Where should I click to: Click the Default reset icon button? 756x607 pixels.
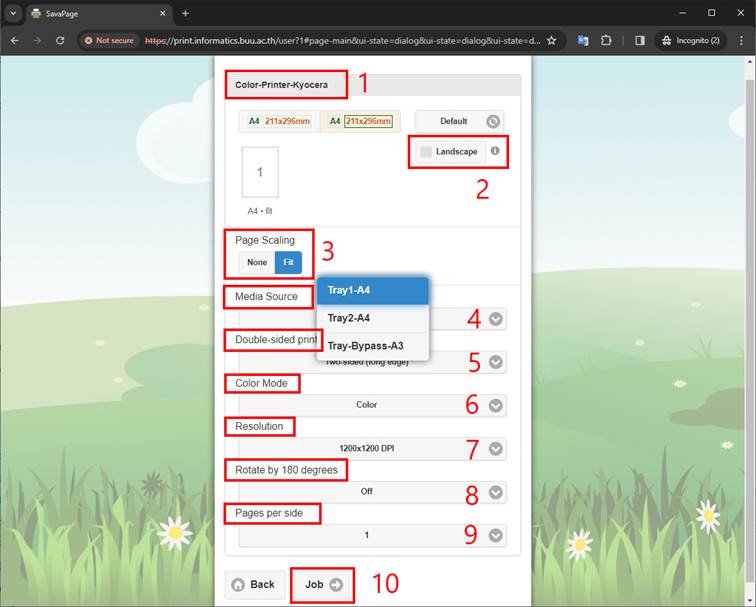click(492, 121)
